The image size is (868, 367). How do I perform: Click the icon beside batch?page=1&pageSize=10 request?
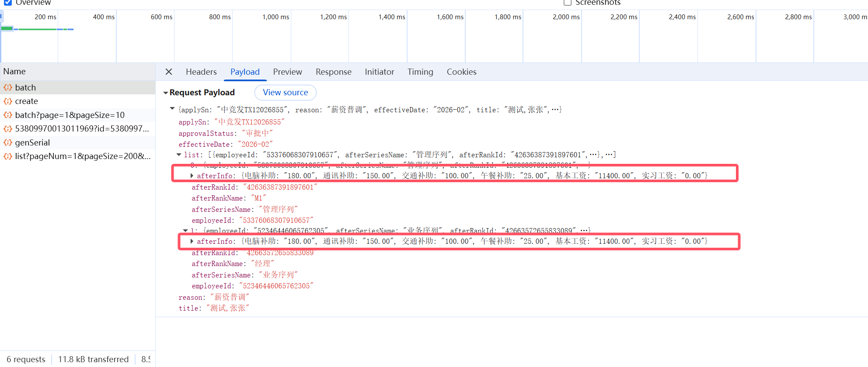8,115
